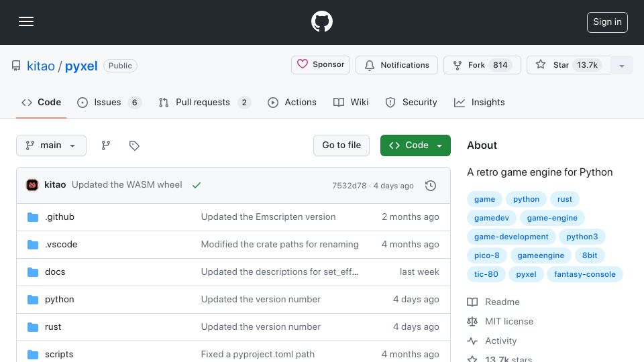Image resolution: width=644 pixels, height=362 pixels.
Task: Expand the Star lists dropdown arrow
Action: 621,65
